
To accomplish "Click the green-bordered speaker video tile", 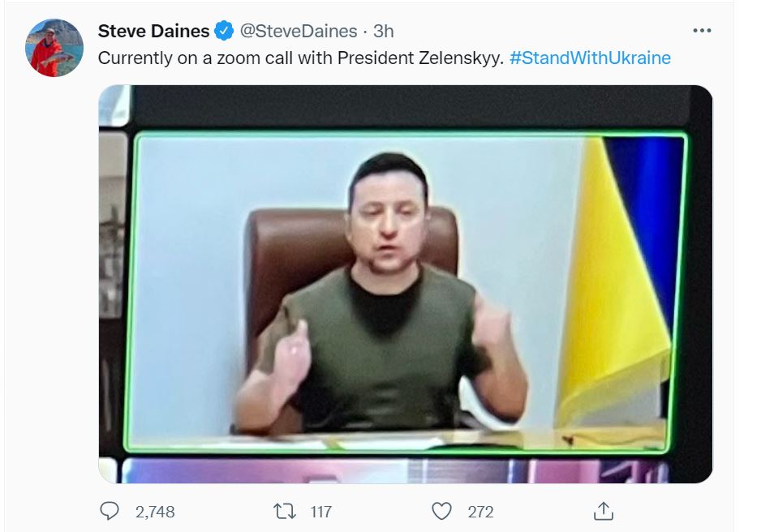I will (405, 293).
